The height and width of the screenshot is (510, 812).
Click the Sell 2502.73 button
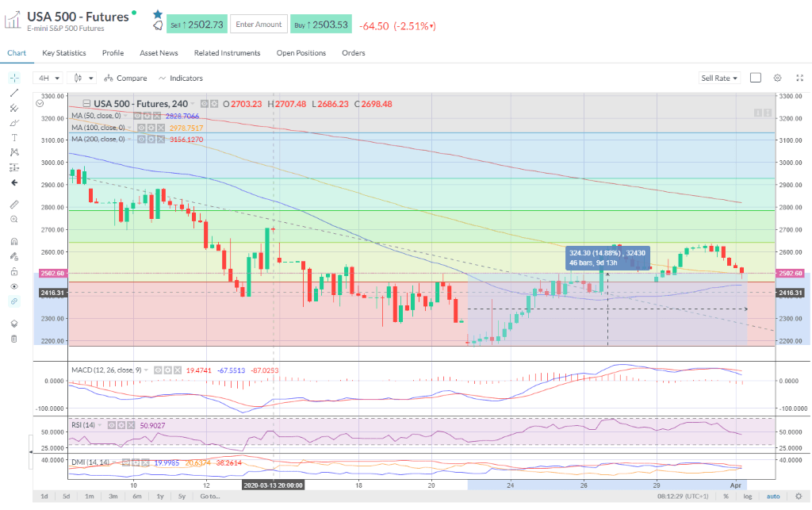pyautogui.click(x=197, y=25)
